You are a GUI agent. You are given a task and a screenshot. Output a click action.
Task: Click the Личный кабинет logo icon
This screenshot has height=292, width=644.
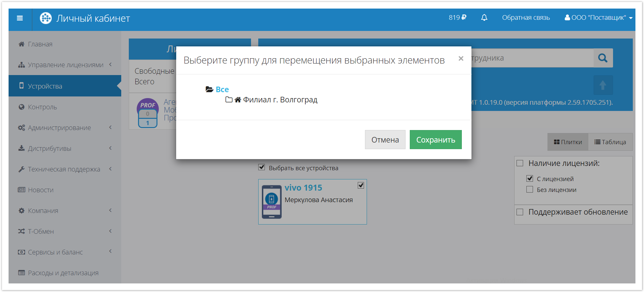point(46,18)
